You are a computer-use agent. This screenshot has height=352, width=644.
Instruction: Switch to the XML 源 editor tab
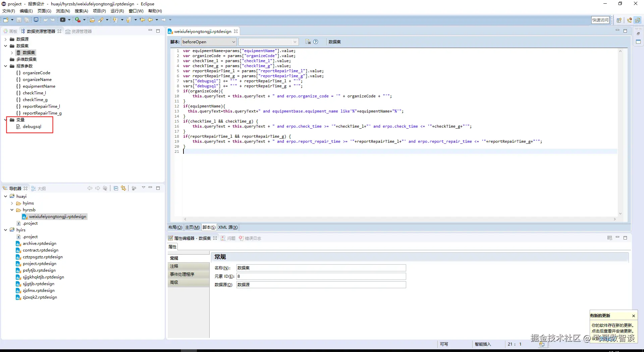[228, 227]
